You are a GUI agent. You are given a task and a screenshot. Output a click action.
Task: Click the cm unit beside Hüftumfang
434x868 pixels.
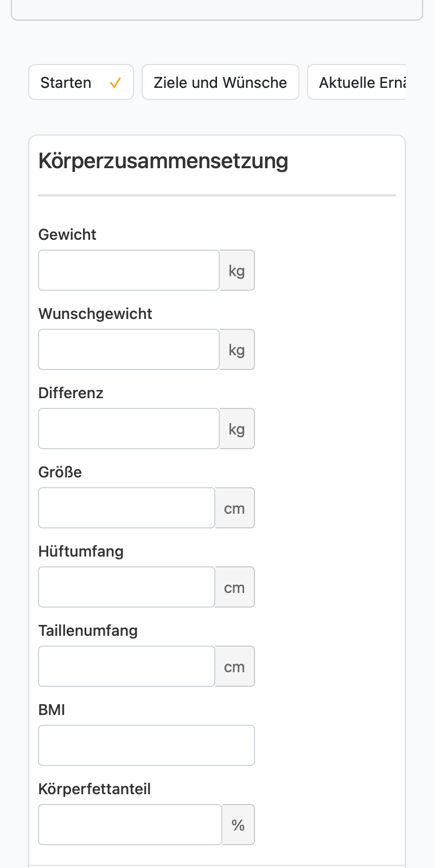point(235,587)
